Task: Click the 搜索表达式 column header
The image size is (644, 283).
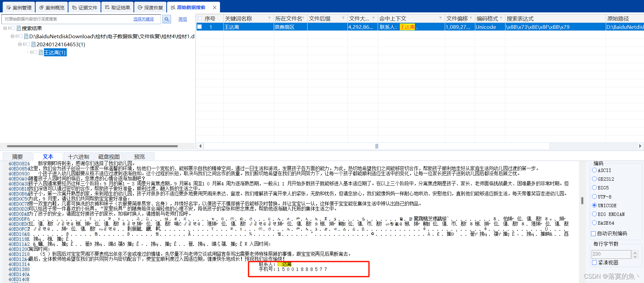Action: tap(555, 18)
